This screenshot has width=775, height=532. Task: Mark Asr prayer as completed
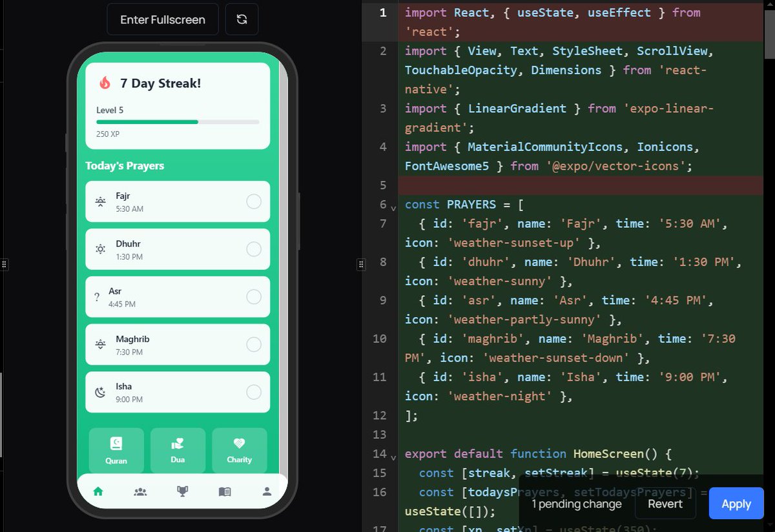[254, 297]
